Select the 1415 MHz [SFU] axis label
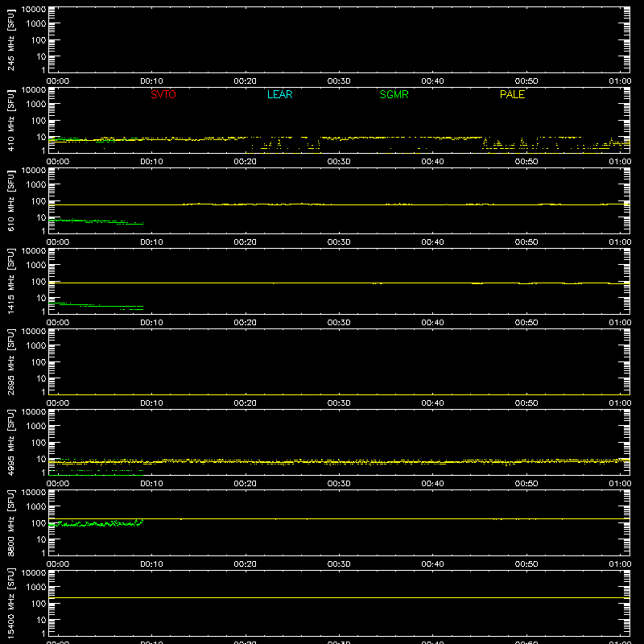Image resolution: width=644 pixels, height=644 pixels. pyautogui.click(x=11, y=281)
